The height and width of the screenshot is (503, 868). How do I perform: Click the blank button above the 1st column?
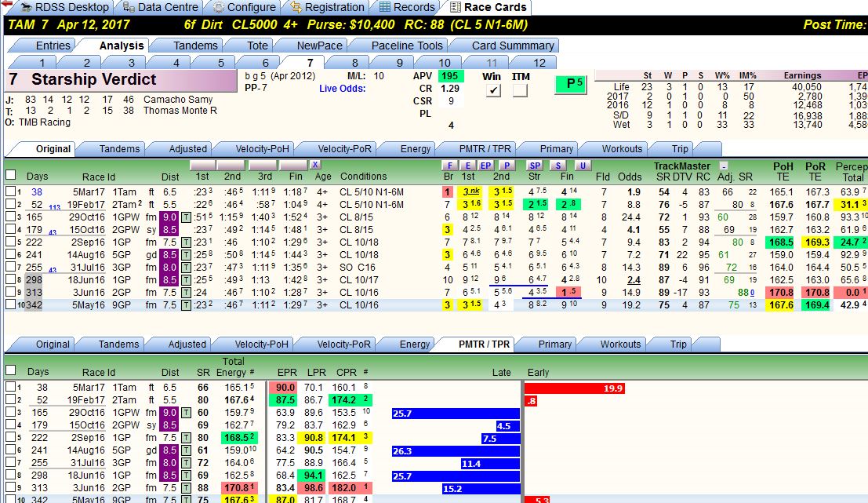click(202, 165)
